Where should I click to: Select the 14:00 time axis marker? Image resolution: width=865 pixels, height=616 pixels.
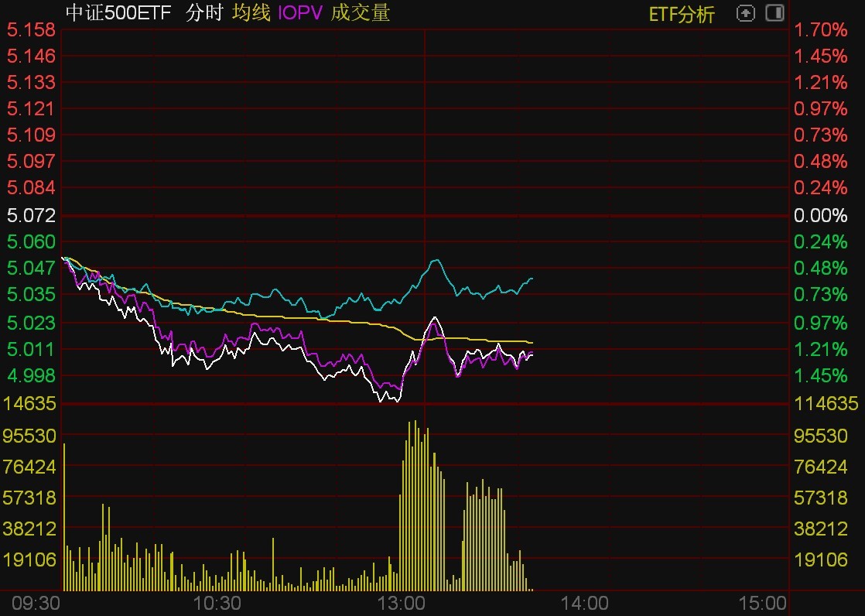coord(583,603)
